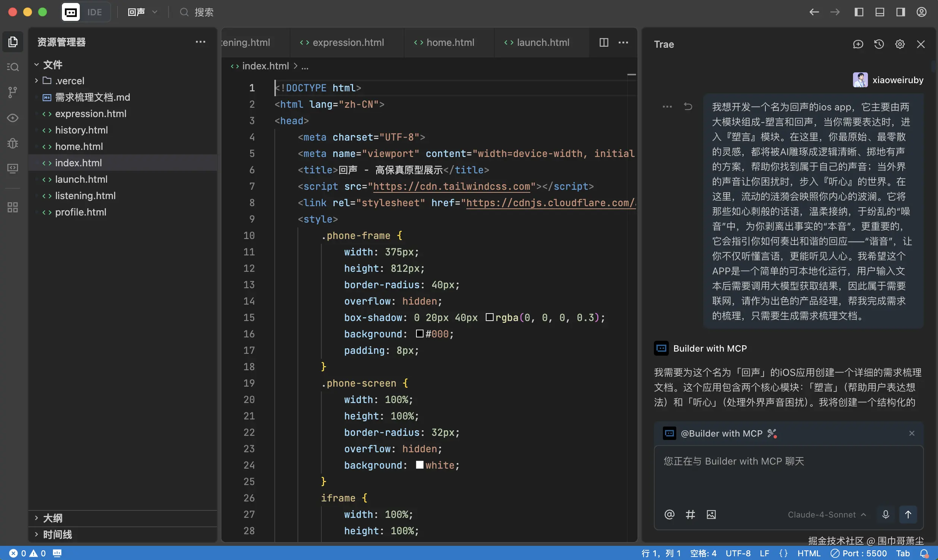Screen dimensions: 938x560
Task: Open chat history in Trae panel
Action: pos(879,44)
